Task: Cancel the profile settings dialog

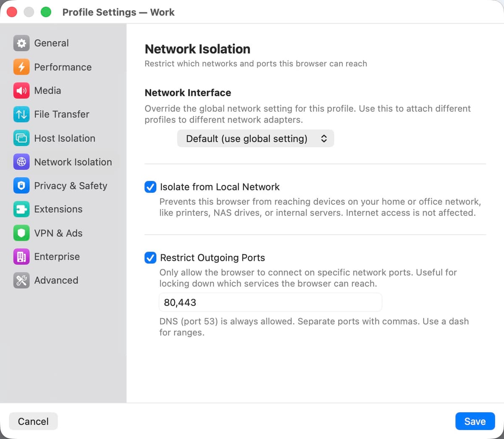Action: click(x=33, y=421)
